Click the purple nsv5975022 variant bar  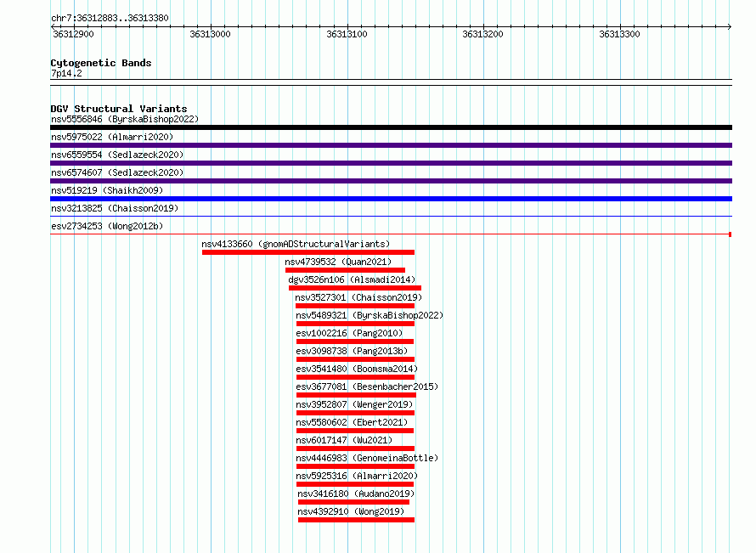pos(391,145)
